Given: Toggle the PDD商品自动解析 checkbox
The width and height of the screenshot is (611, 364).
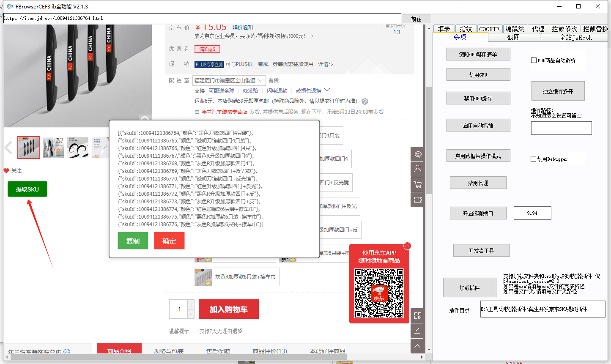Looking at the screenshot, I should 534,60.
